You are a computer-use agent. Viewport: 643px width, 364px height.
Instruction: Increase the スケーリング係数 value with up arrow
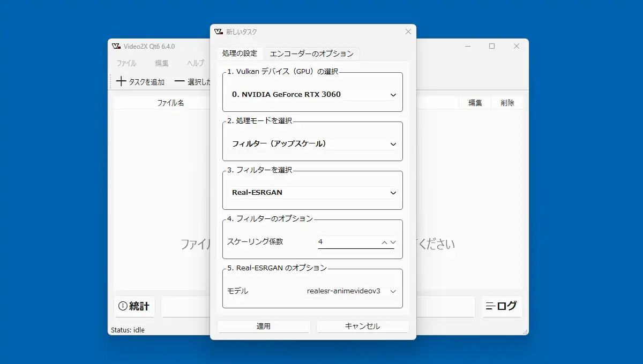coord(384,242)
